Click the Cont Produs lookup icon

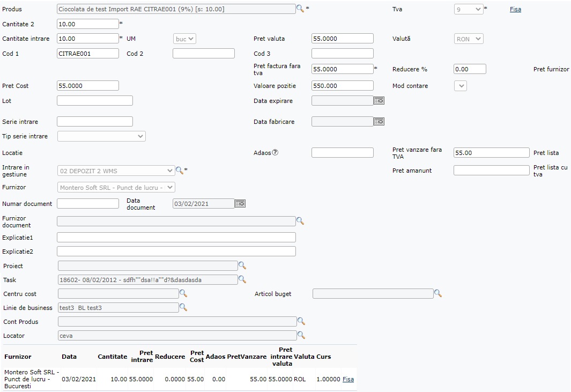coord(301,321)
